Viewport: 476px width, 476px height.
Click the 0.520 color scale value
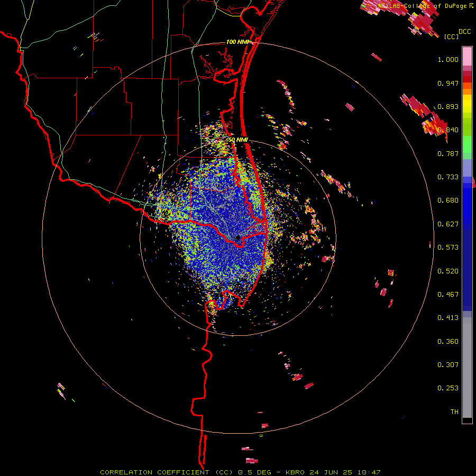448,271
